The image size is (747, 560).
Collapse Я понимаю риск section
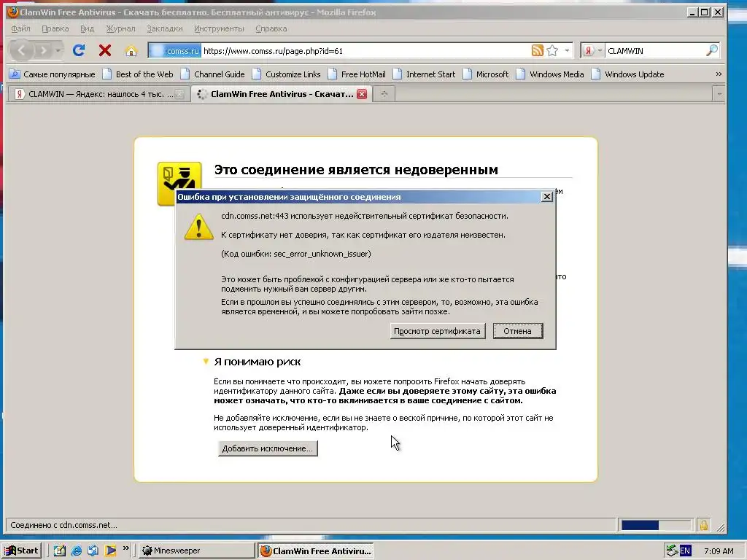pyautogui.click(x=206, y=362)
